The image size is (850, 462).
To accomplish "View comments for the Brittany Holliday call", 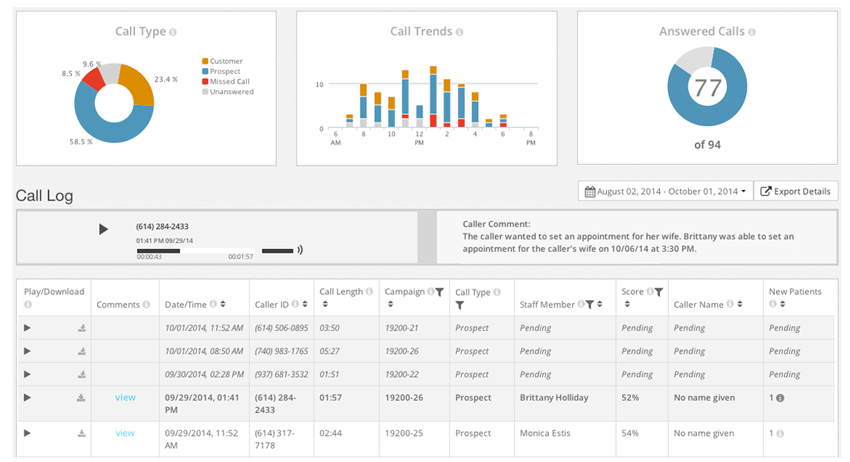I will (125, 397).
